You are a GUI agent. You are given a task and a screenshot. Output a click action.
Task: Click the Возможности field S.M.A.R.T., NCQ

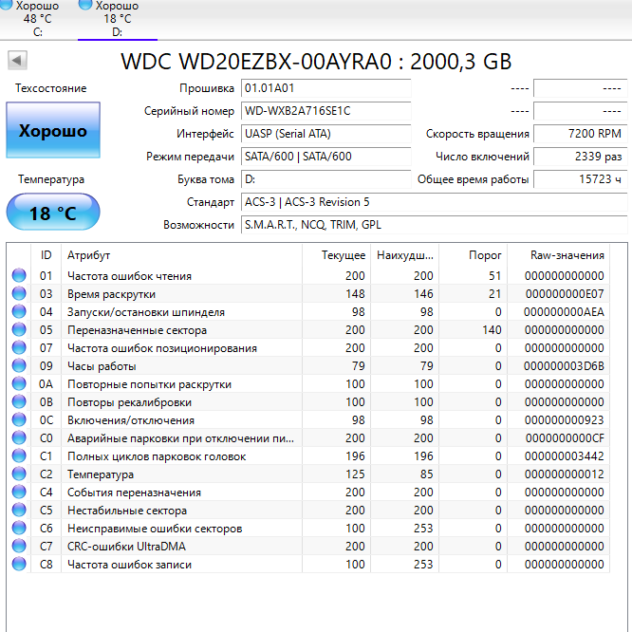[x=434, y=225]
